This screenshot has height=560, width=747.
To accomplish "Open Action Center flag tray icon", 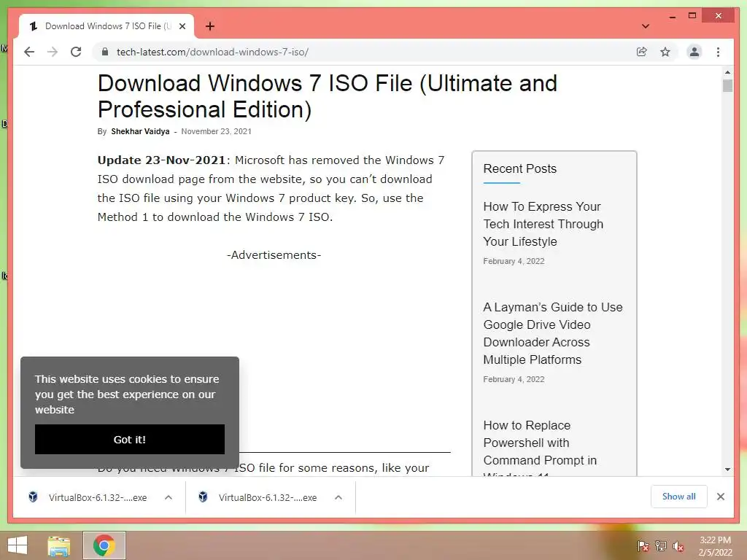I will 643,546.
